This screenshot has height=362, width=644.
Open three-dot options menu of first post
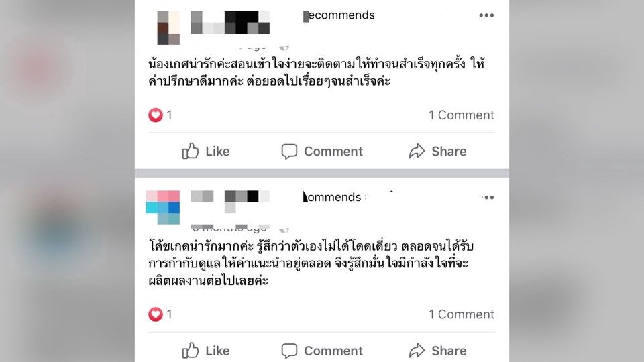coord(486,15)
